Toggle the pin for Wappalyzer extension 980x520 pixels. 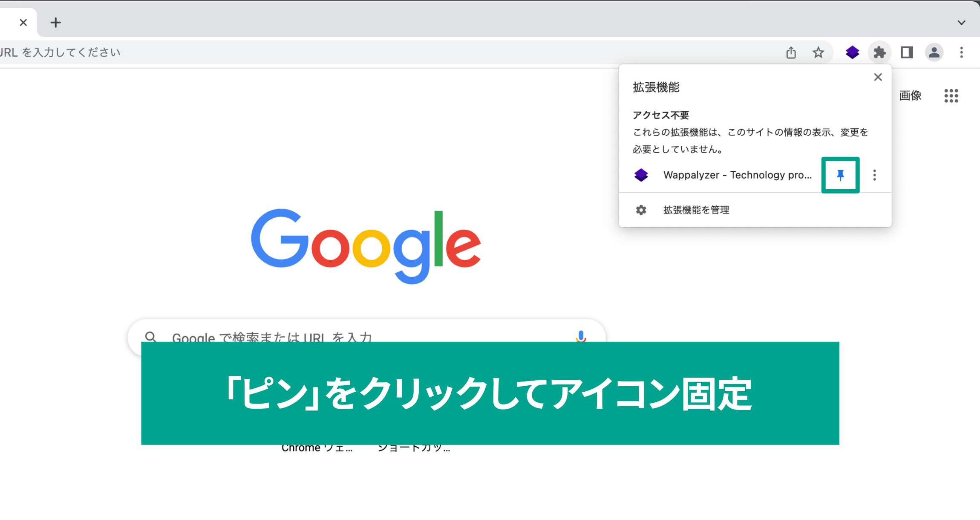coord(840,175)
